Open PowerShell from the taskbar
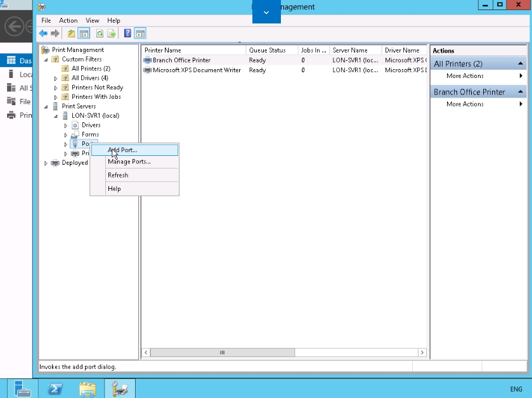 click(x=55, y=388)
